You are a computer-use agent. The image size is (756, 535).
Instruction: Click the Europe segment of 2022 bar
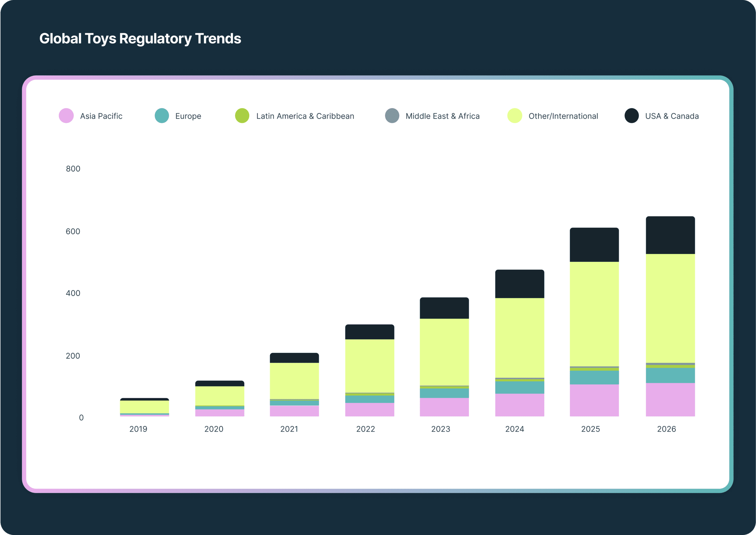369,399
